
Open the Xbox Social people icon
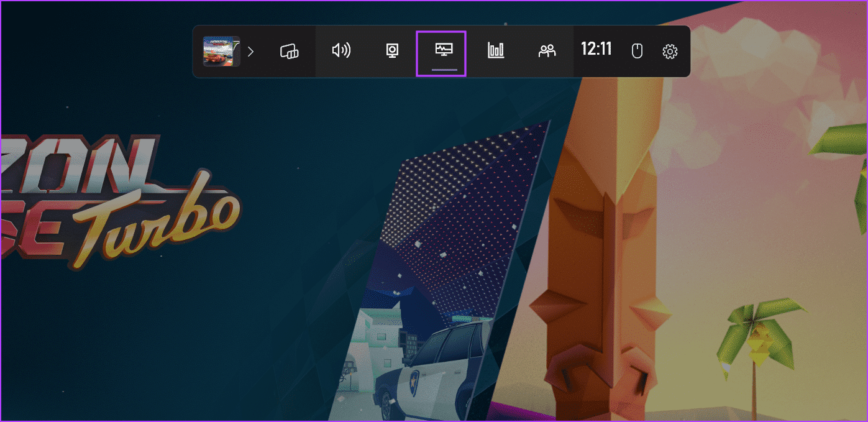pos(547,51)
